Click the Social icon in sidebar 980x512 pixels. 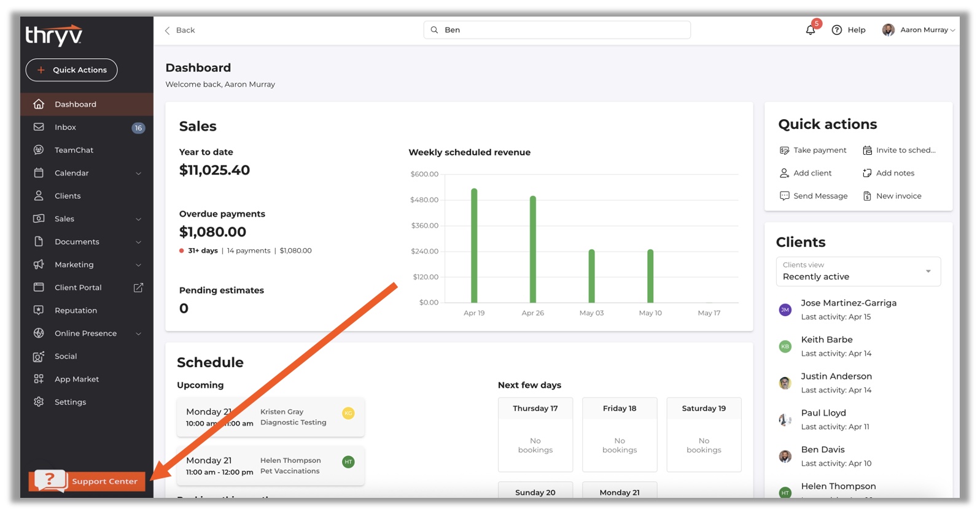coord(39,356)
